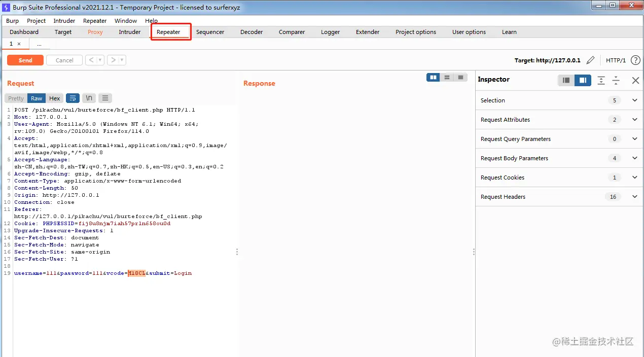The image size is (644, 357).
Task: Switch to the Sequencer tab
Action: point(210,32)
